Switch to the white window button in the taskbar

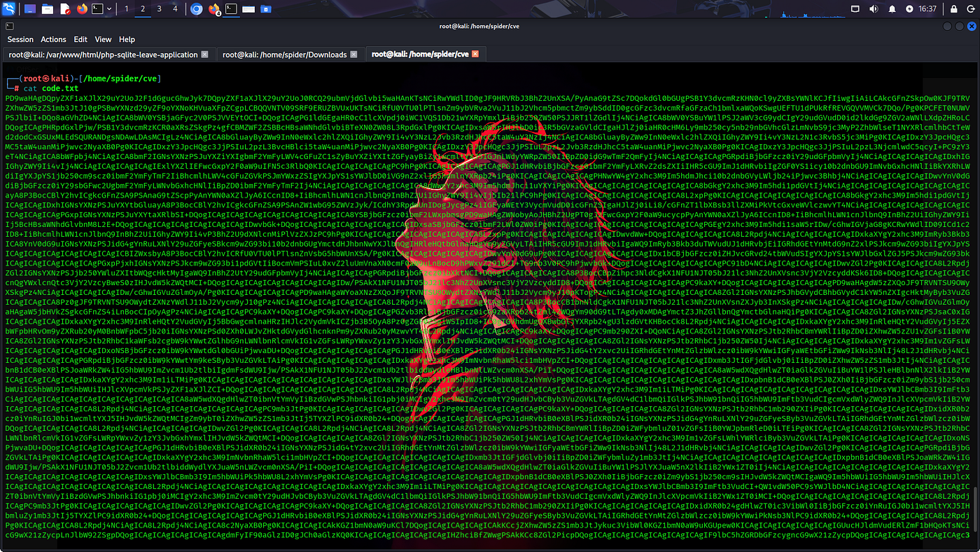click(x=249, y=9)
